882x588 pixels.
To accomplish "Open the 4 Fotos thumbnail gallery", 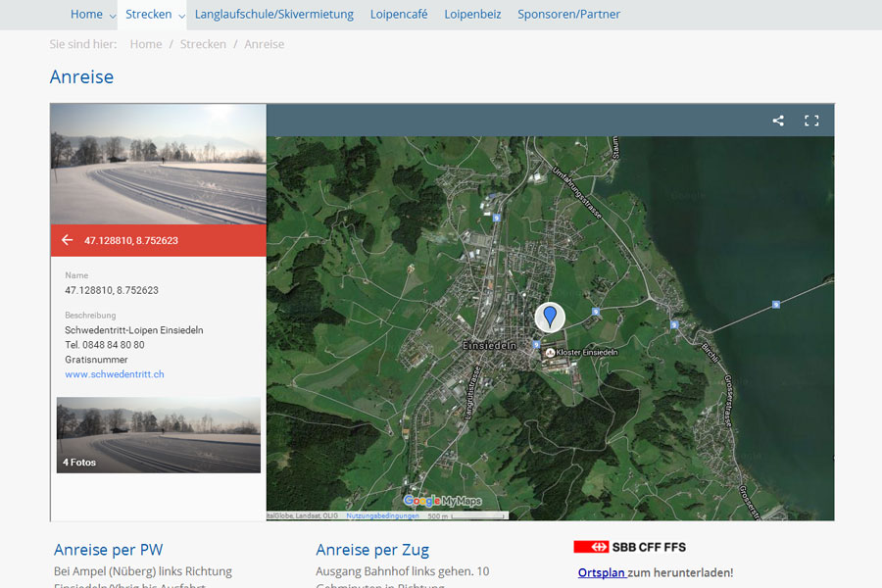I will coord(159,435).
